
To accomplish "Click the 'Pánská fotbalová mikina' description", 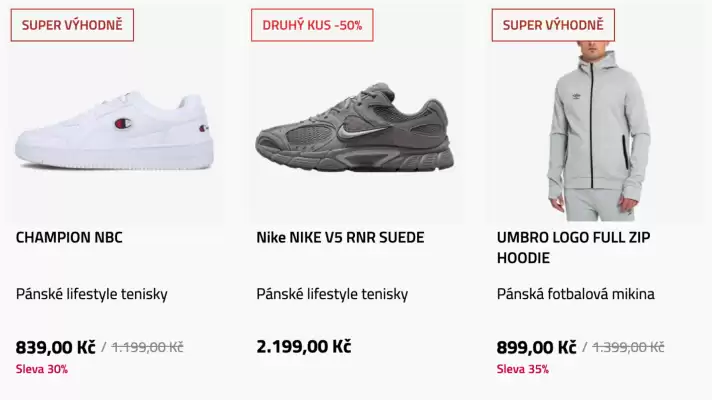I will point(575,294).
